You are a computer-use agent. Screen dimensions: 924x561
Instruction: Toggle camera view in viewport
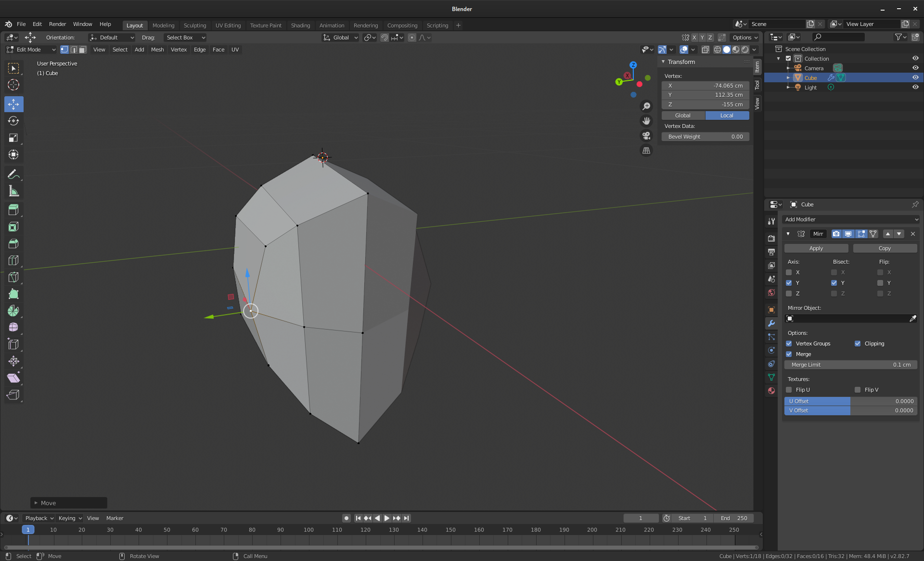(646, 136)
